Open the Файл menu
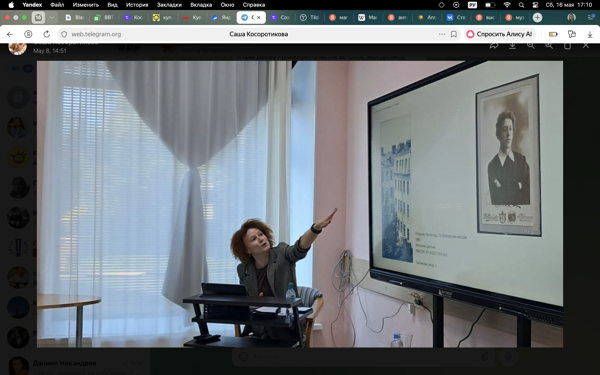600x375 pixels. [x=57, y=5]
